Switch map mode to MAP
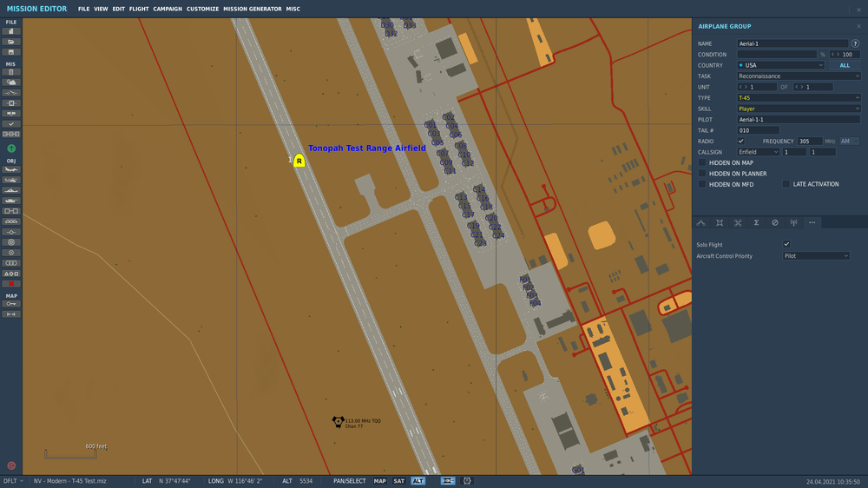The image size is (868, 488). pos(380,481)
